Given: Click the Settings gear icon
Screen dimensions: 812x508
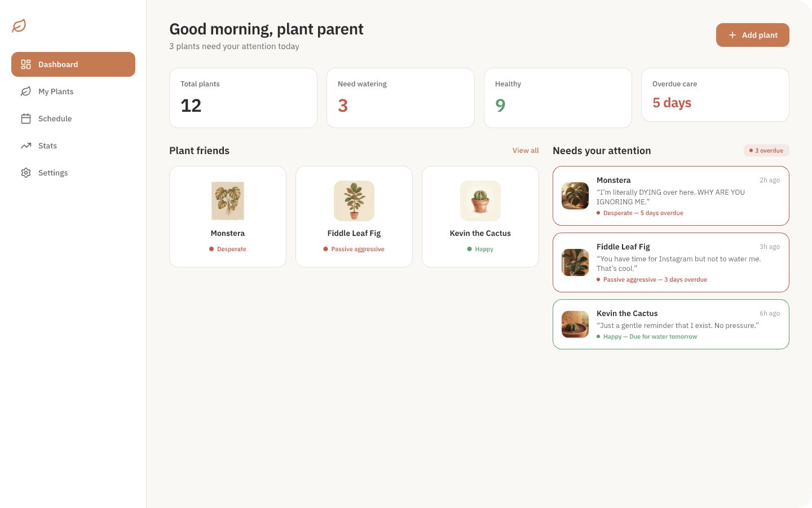Looking at the screenshot, I should [26, 173].
